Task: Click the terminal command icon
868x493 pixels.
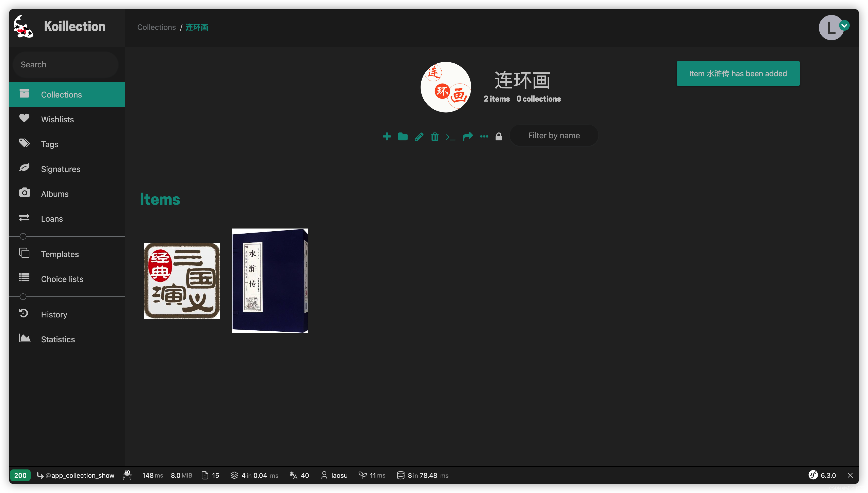Action: (451, 136)
